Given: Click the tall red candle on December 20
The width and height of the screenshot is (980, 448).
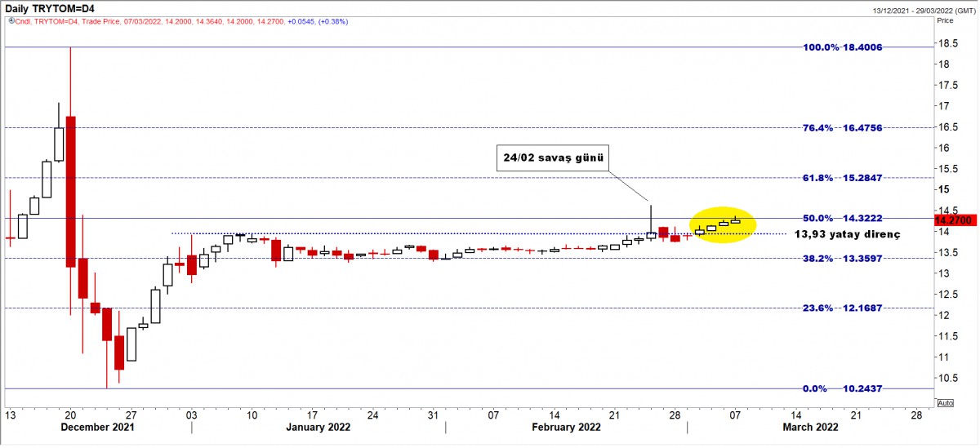Looking at the screenshot, I should click(x=70, y=191).
